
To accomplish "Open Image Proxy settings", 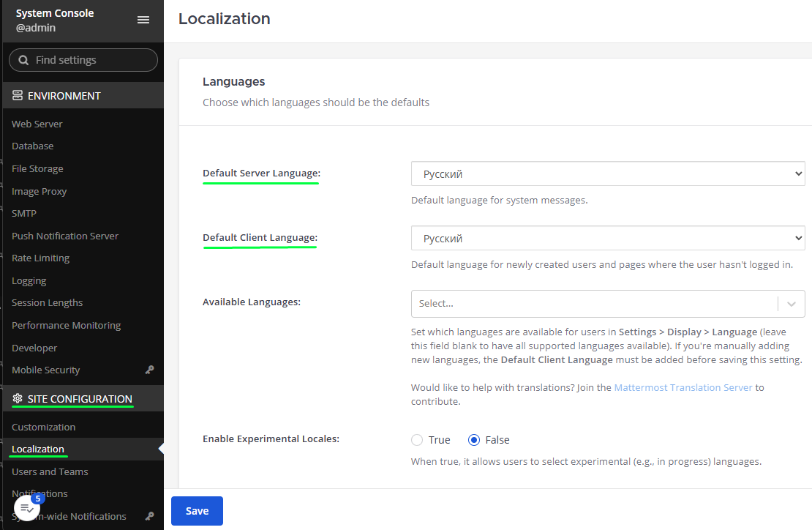I will pyautogui.click(x=40, y=191).
